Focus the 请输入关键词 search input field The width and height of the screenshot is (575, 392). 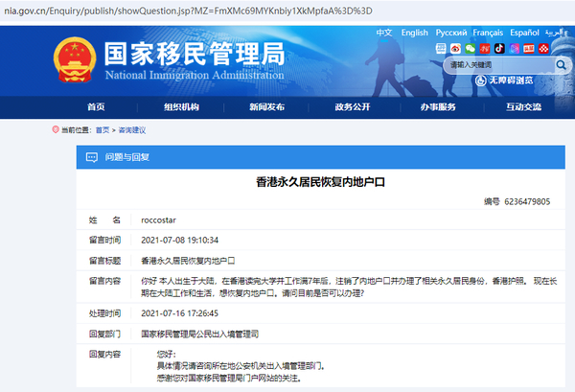point(500,65)
